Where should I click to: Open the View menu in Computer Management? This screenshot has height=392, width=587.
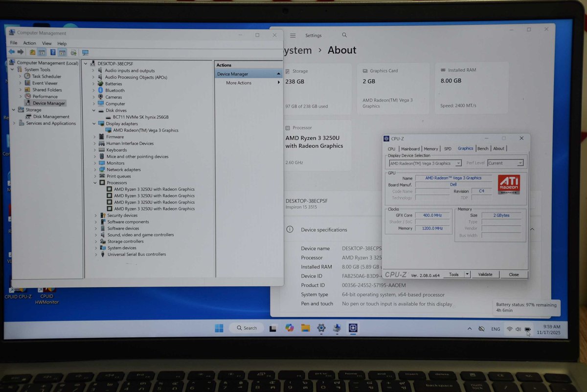click(47, 43)
